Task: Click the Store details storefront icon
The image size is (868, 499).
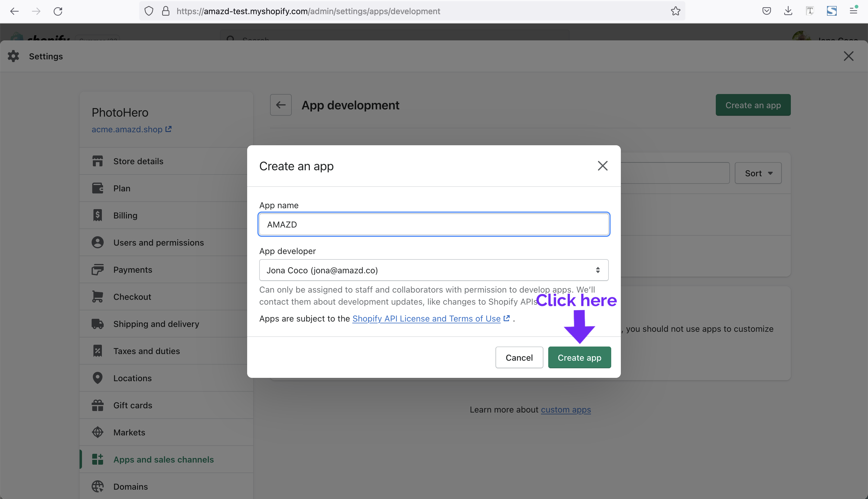Action: coord(98,161)
